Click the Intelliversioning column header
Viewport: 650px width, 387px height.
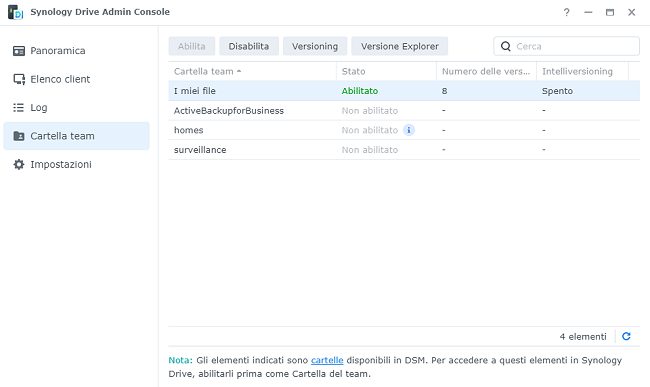point(582,71)
